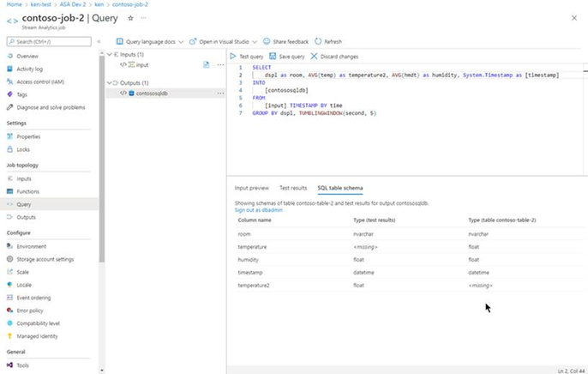588x374 pixels.
Task: Open the Open in Visual Studio dropdown
Action: click(224, 42)
